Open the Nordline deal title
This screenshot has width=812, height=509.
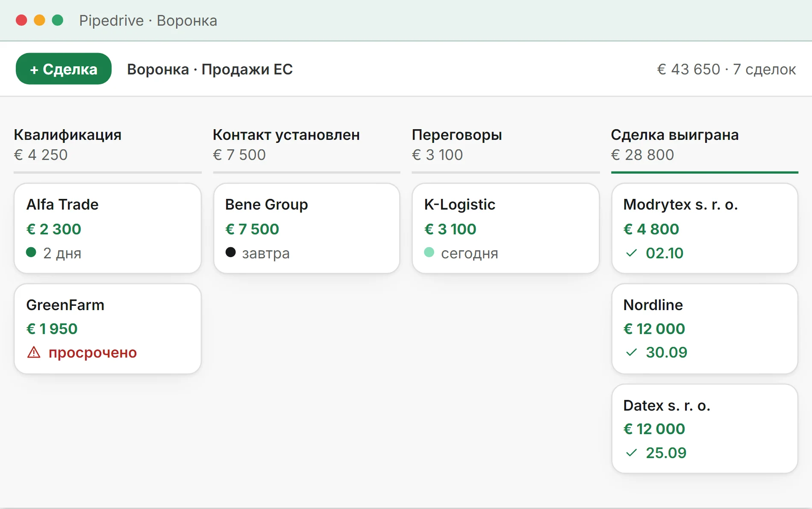click(653, 305)
